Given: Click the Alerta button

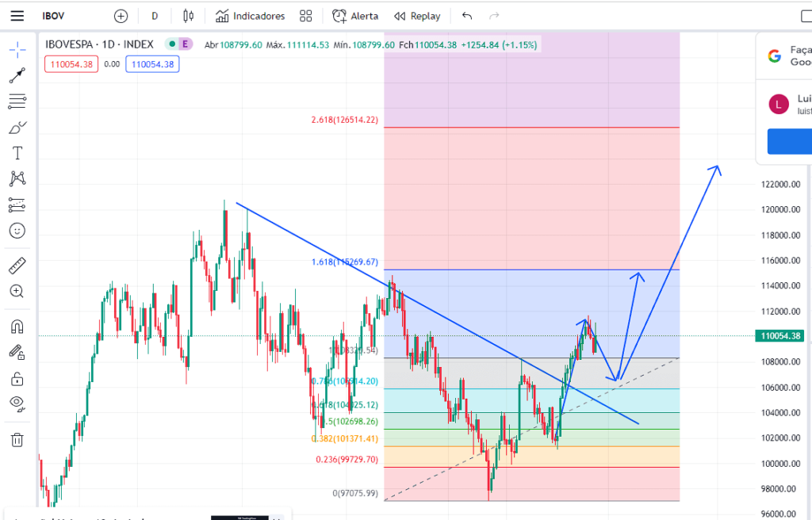Looking at the screenshot, I should (355, 16).
